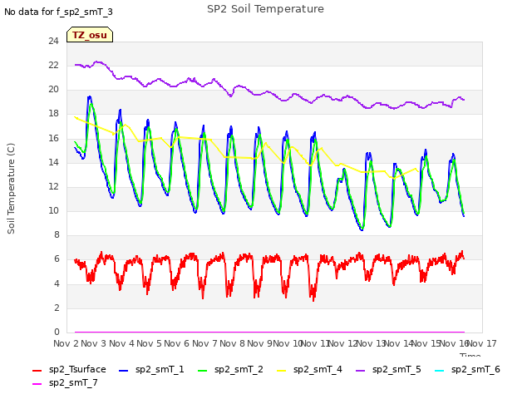Click the 2 y-axis tick label
The width and height of the screenshot is (532, 399).
[57, 308]
